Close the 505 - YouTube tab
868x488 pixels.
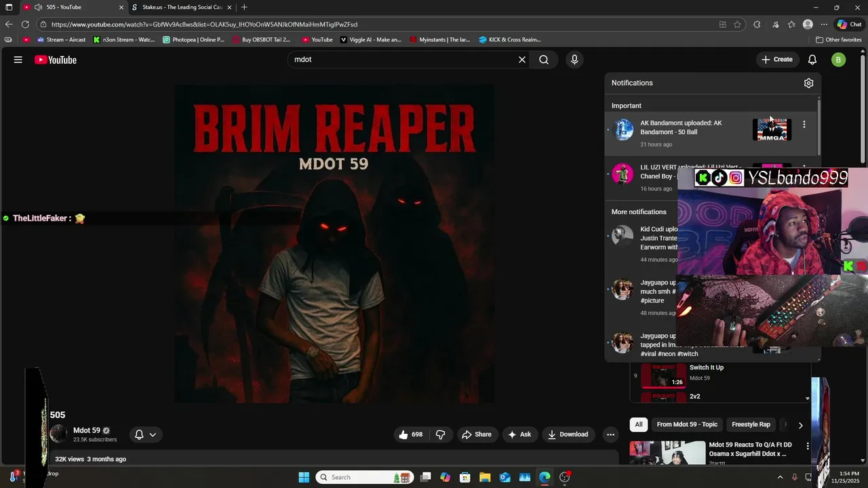[x=121, y=7]
